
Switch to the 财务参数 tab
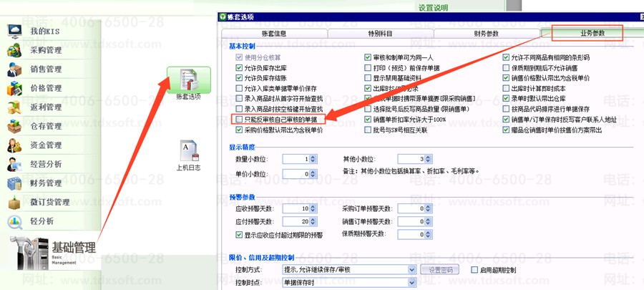coord(487,34)
